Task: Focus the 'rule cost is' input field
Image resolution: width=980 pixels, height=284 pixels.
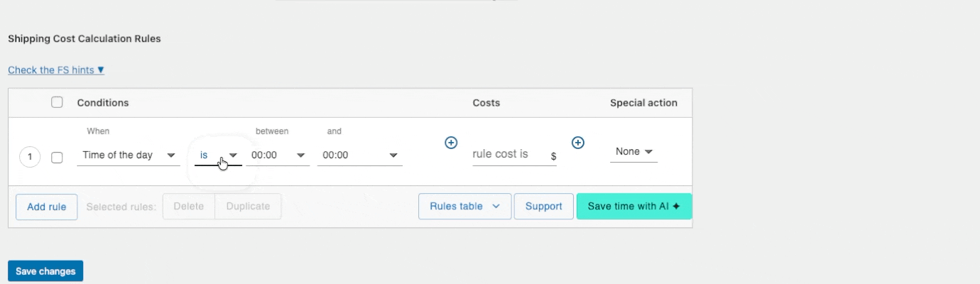Action: (x=509, y=154)
